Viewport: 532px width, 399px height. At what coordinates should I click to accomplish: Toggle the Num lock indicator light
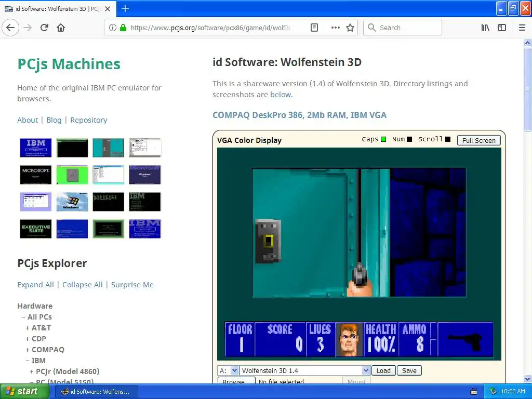point(409,139)
